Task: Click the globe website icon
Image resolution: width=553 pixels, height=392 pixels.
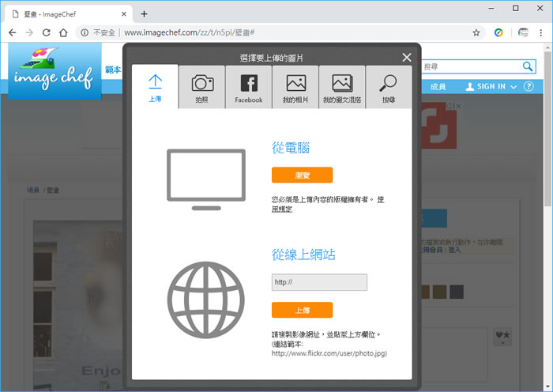Action: (x=206, y=300)
